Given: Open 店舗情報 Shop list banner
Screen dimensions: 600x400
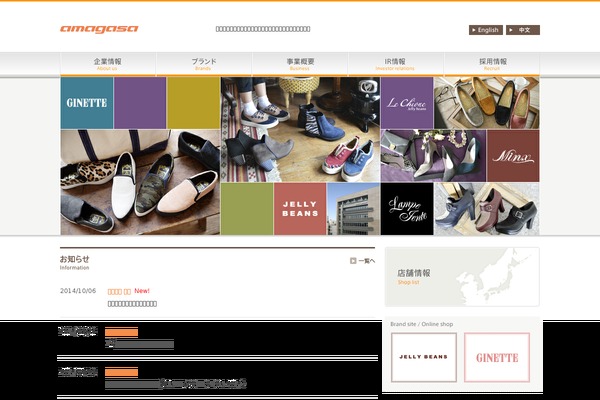Looking at the screenshot, I should [x=462, y=277].
